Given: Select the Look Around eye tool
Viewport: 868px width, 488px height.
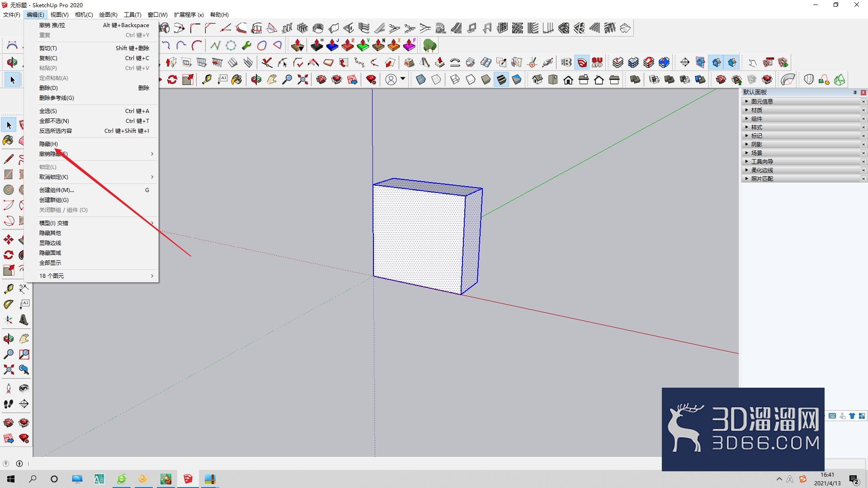Looking at the screenshot, I should [24, 389].
